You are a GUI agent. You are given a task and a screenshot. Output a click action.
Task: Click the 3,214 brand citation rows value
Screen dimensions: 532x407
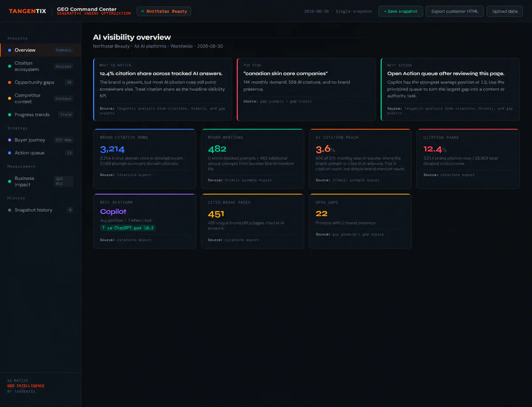coord(112,150)
